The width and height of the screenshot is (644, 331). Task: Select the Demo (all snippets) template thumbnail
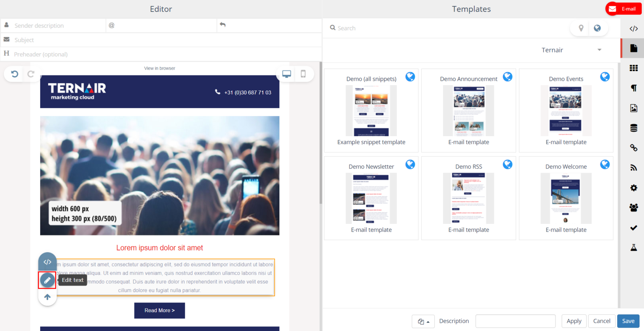(x=371, y=111)
